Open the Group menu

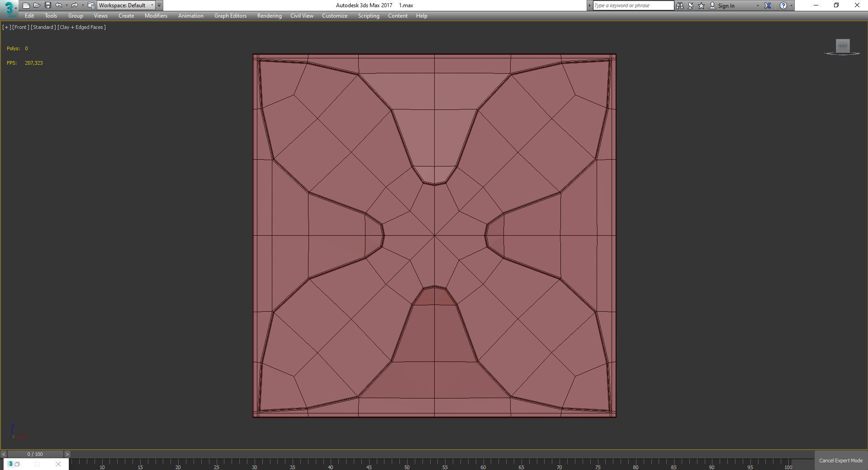(76, 16)
